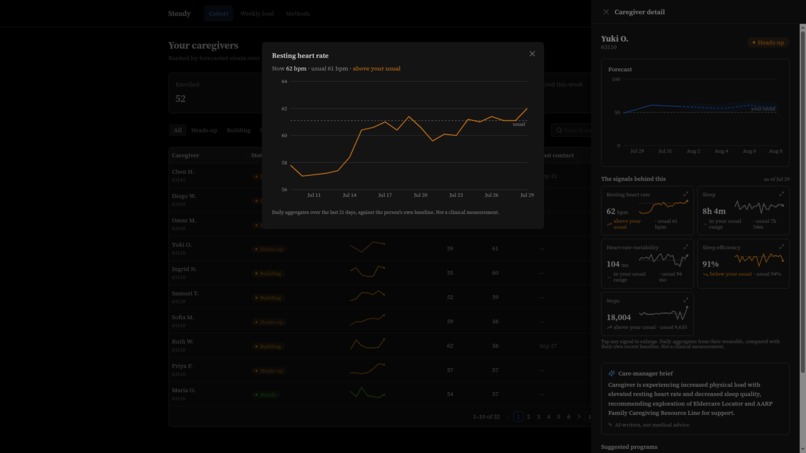Click the Enrolled 52 summary card

[215, 93]
